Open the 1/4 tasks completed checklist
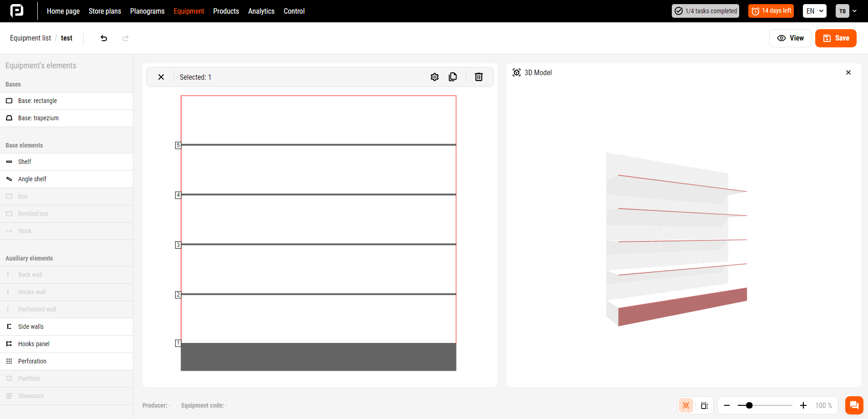The width and height of the screenshot is (868, 419). (705, 11)
